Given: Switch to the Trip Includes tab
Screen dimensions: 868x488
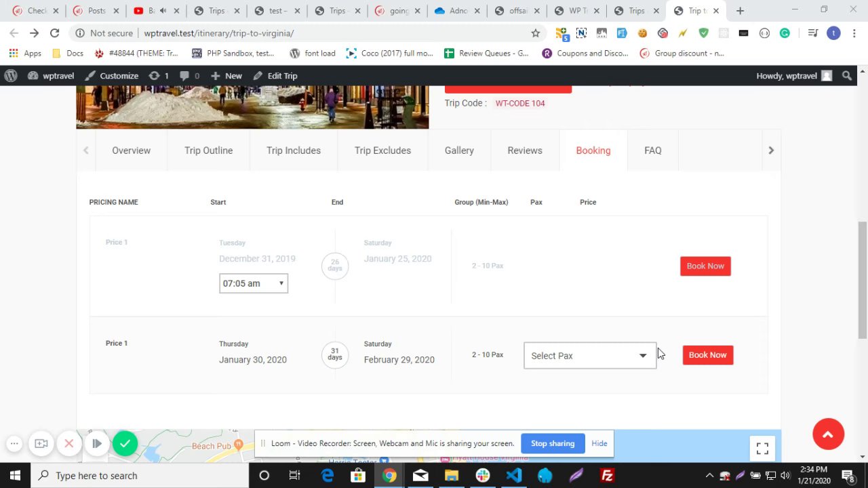Looking at the screenshot, I should click(x=294, y=150).
